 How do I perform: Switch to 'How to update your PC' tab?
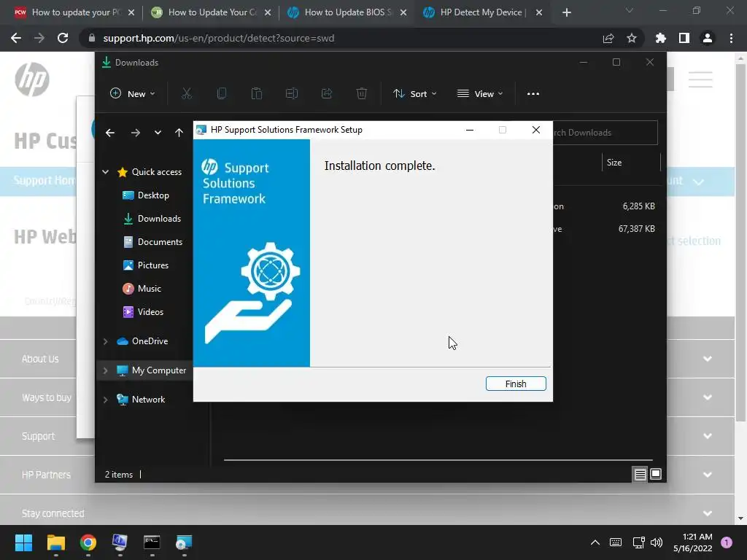[74, 12]
